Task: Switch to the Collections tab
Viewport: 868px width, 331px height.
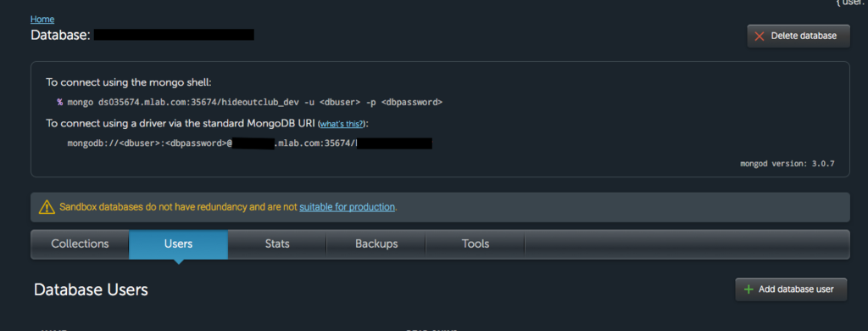Action: tap(80, 244)
